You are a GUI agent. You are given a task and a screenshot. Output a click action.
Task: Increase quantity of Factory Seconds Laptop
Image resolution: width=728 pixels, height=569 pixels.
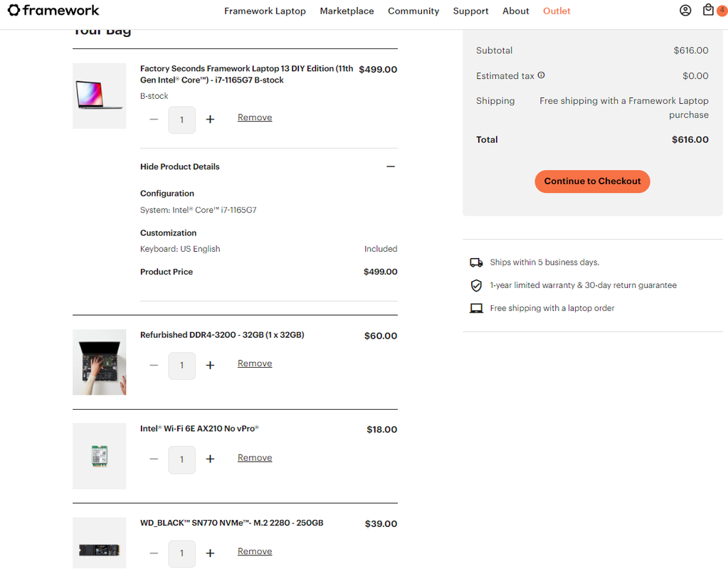pos(211,119)
